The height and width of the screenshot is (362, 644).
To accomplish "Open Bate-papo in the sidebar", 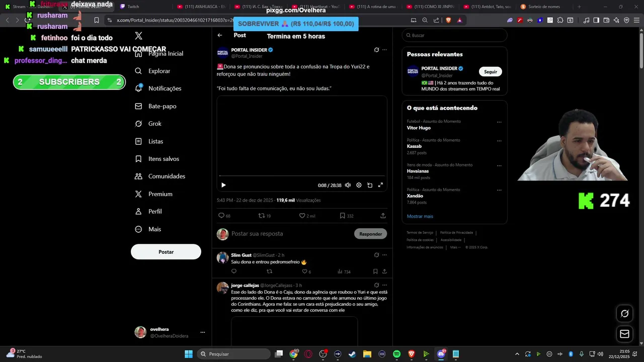I will tap(155, 106).
